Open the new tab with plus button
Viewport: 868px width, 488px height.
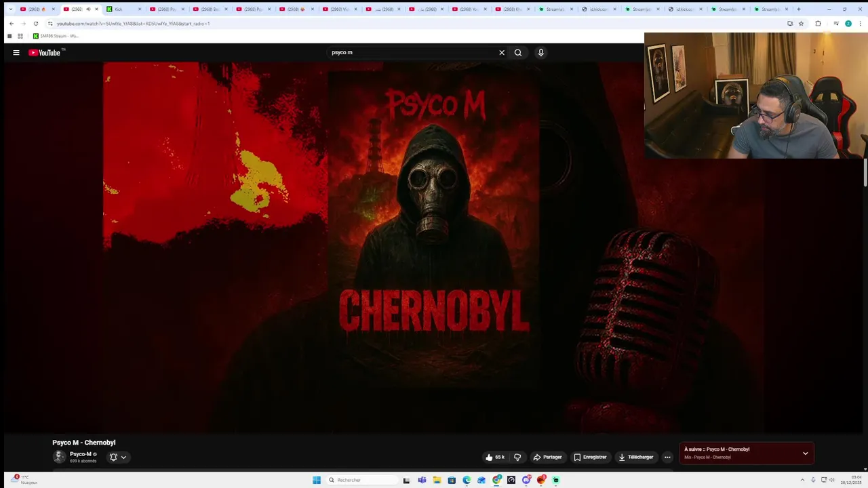(798, 9)
